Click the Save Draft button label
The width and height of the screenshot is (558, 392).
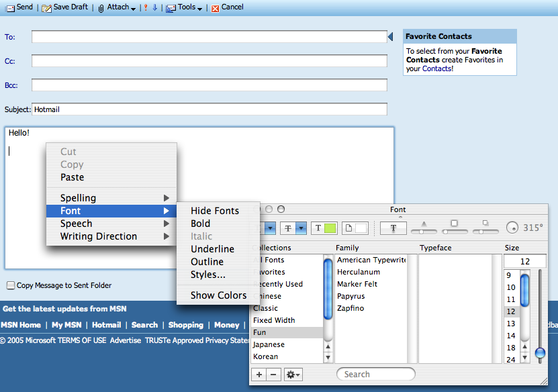pyautogui.click(x=71, y=7)
